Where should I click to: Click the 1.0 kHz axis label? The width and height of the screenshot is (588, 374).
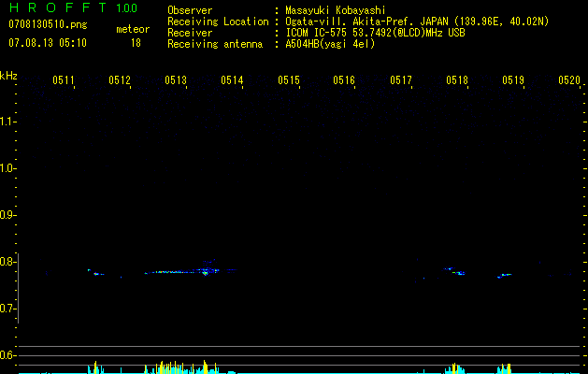(x=7, y=168)
